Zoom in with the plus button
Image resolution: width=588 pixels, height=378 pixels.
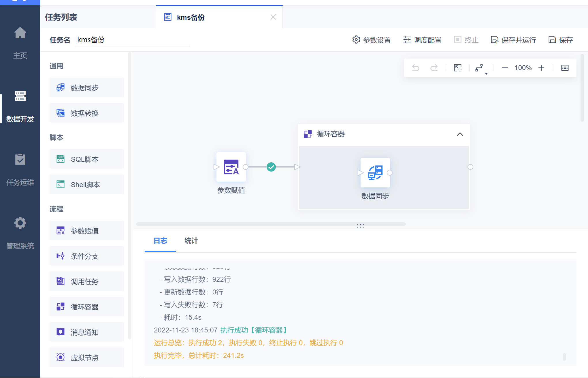coord(541,68)
